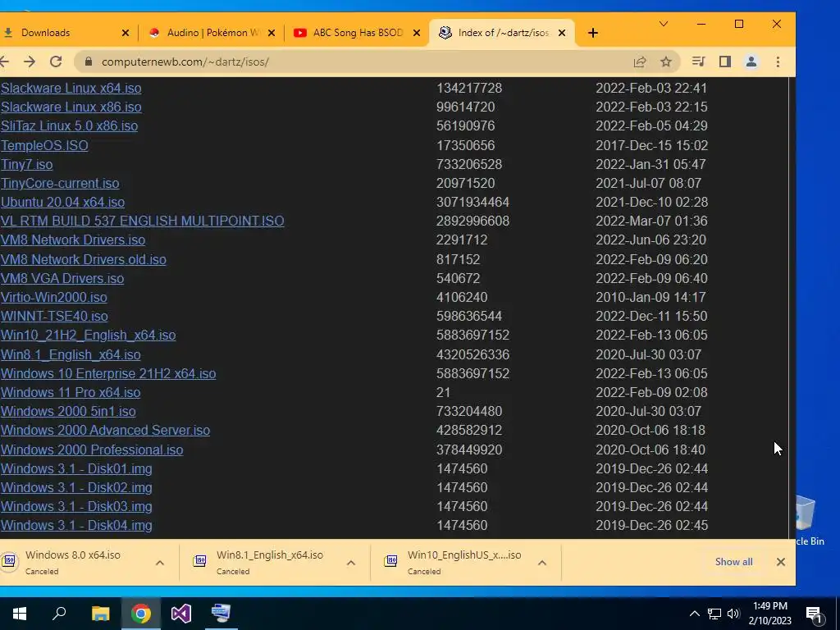The width and height of the screenshot is (840, 630).
Task: Close the downloads shelf
Action: (x=781, y=561)
